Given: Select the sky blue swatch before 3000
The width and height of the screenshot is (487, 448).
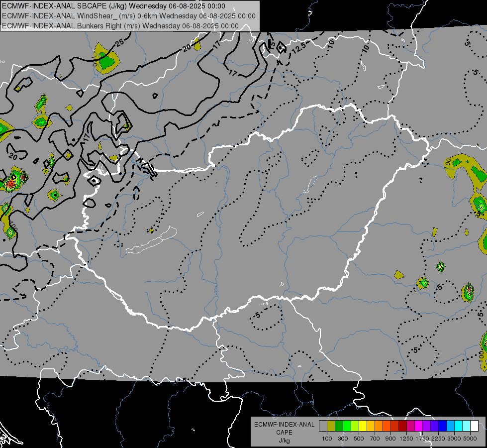Looking at the screenshot, I should click(450, 426).
